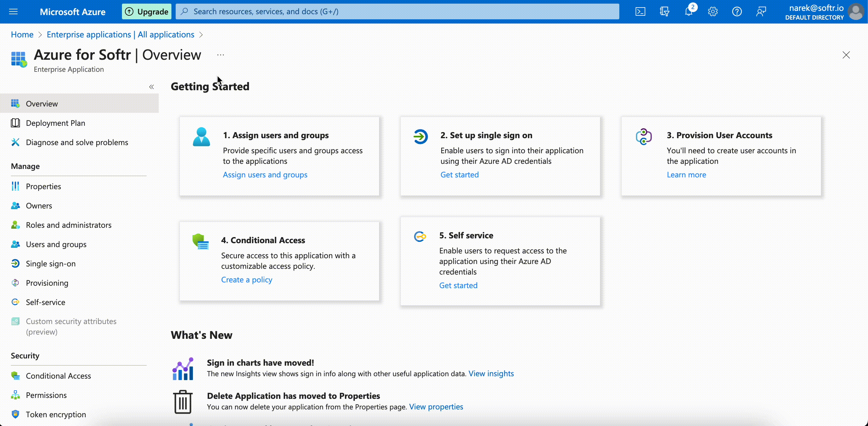The height and width of the screenshot is (426, 868).
Task: Open the notifications bell showing 2 alerts
Action: click(688, 11)
